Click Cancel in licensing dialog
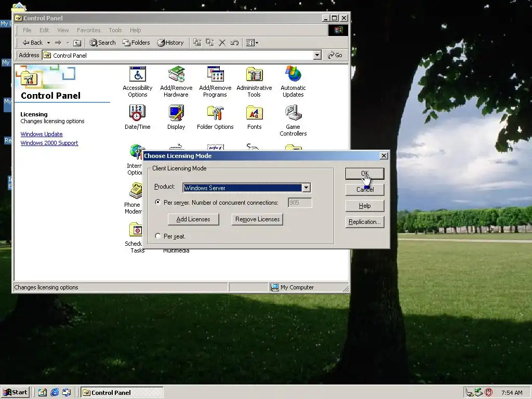The height and width of the screenshot is (399, 532). coord(365,190)
